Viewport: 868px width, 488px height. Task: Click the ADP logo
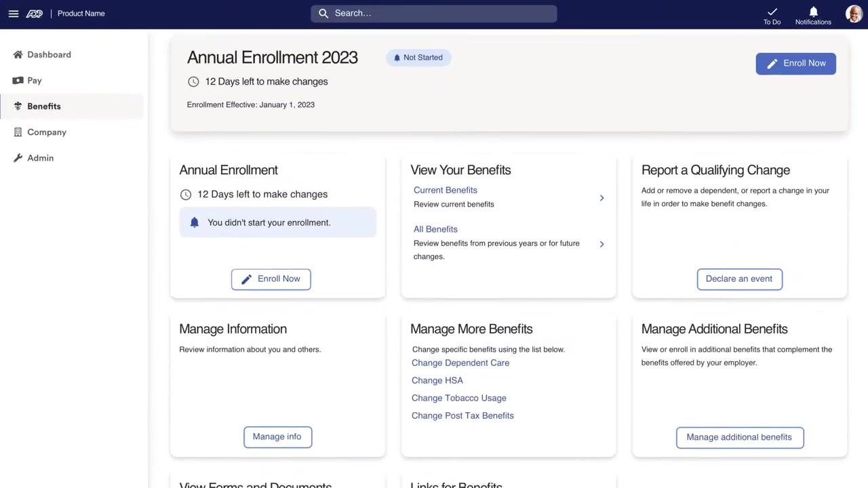coord(34,14)
